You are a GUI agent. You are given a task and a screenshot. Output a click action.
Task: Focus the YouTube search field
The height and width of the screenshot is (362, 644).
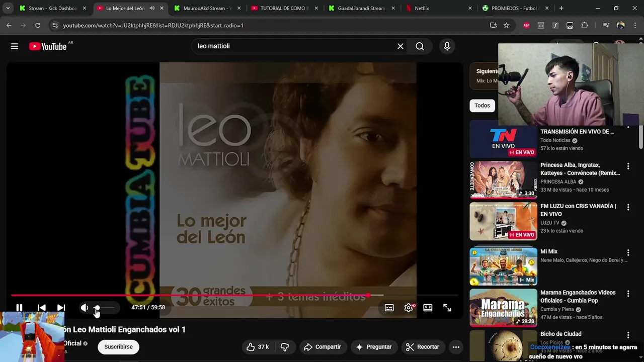[294, 46]
